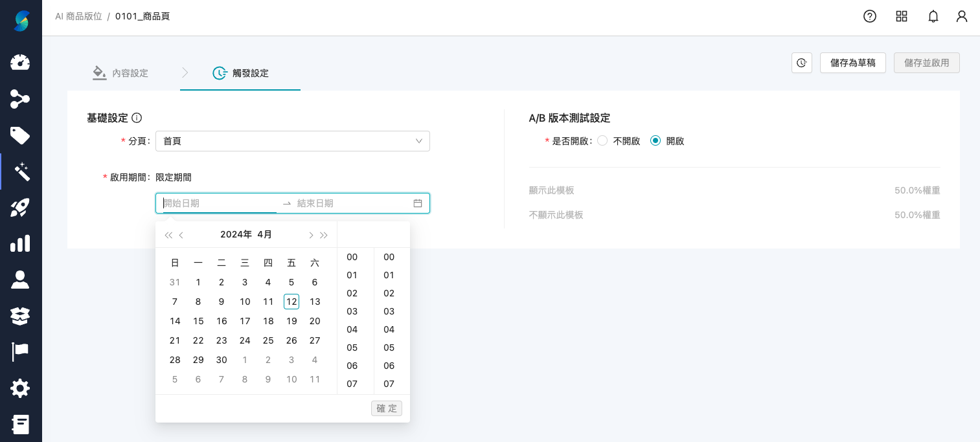
Task: Select the 觸發設定 tab
Action: point(240,73)
